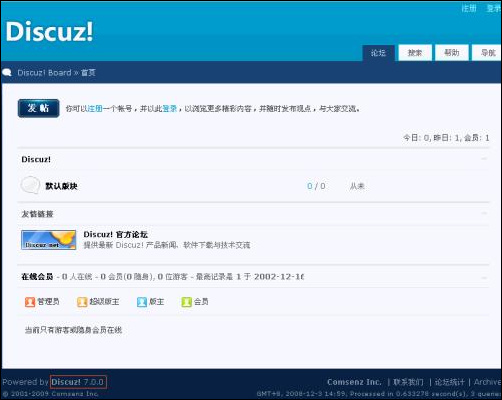Click the Discuz! logo in the header

(49, 32)
